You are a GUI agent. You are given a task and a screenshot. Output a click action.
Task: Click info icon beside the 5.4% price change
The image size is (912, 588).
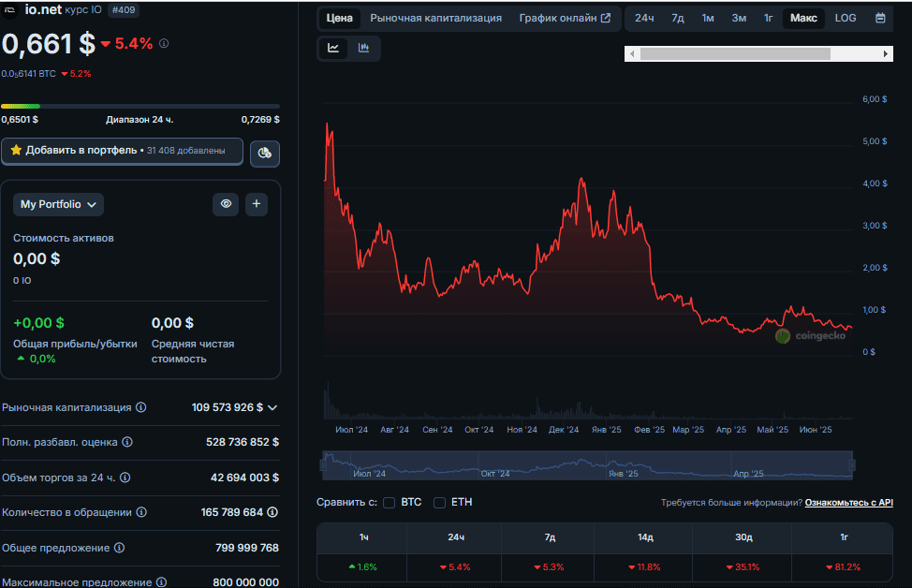coord(164,44)
